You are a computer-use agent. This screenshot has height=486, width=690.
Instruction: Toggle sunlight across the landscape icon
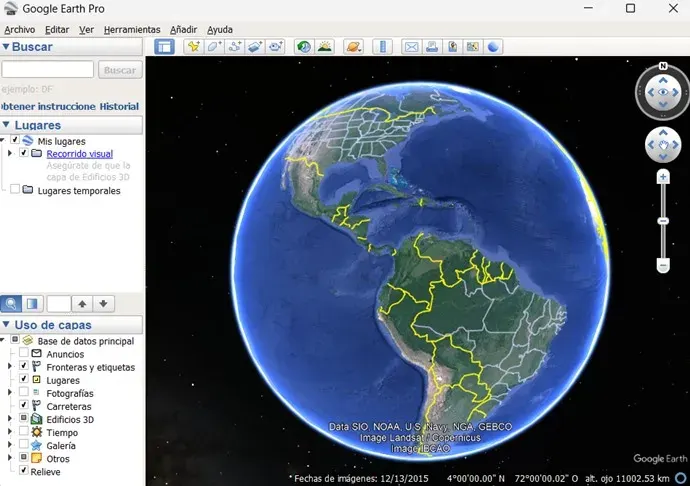pyautogui.click(x=325, y=47)
